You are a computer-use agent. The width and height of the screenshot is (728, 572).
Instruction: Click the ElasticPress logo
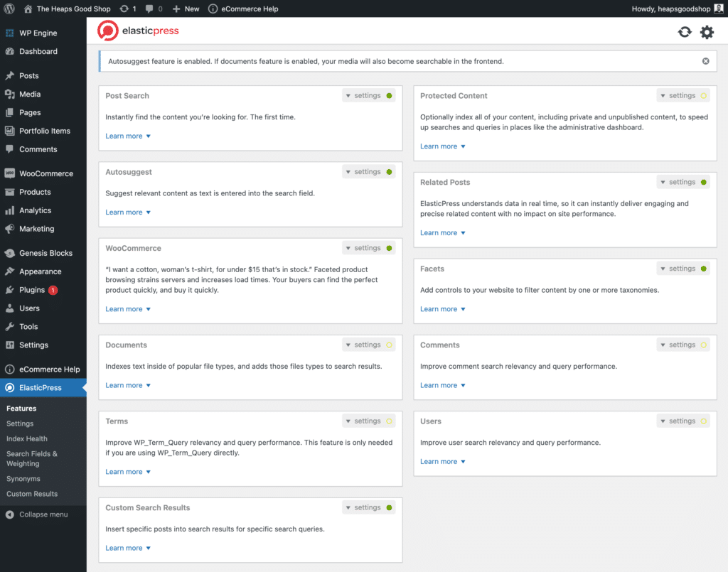(138, 31)
